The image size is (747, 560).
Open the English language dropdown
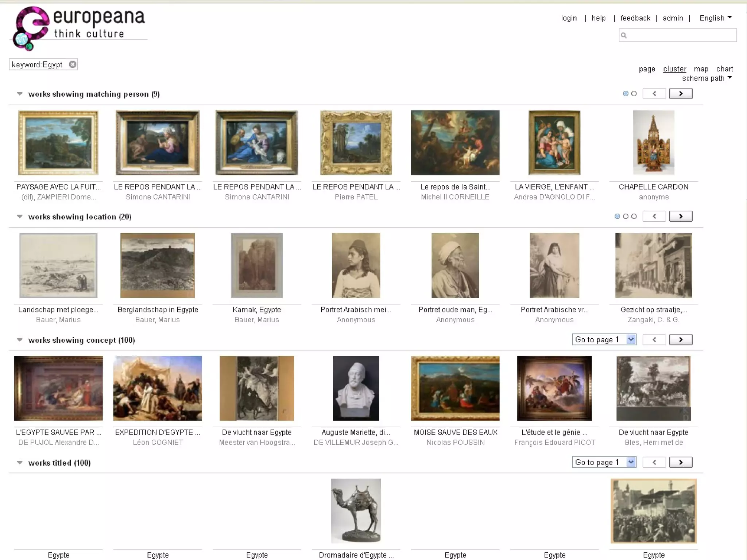(x=715, y=18)
